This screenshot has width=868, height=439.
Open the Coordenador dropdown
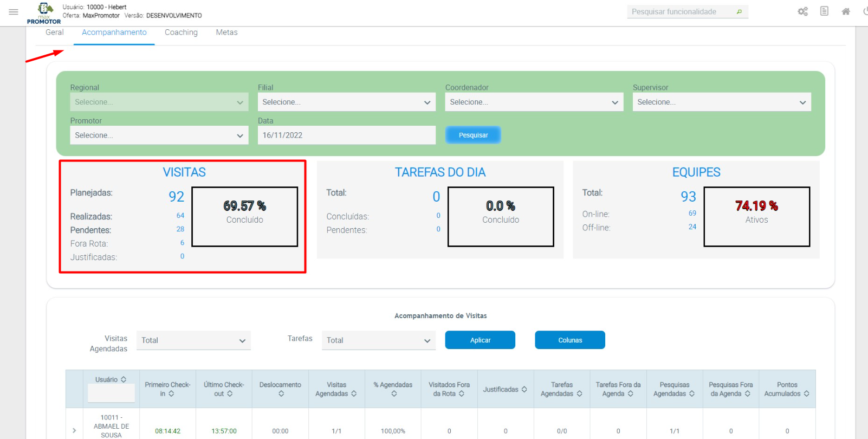click(534, 102)
